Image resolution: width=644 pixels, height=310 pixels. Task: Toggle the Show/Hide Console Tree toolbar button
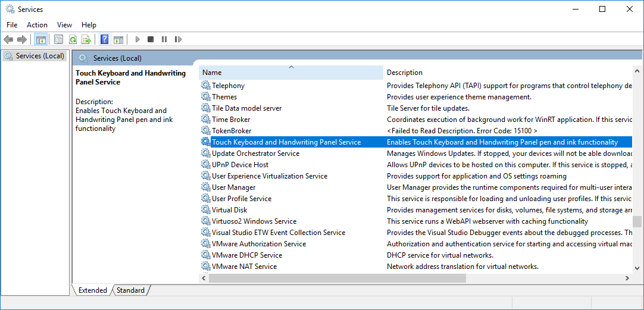click(40, 39)
